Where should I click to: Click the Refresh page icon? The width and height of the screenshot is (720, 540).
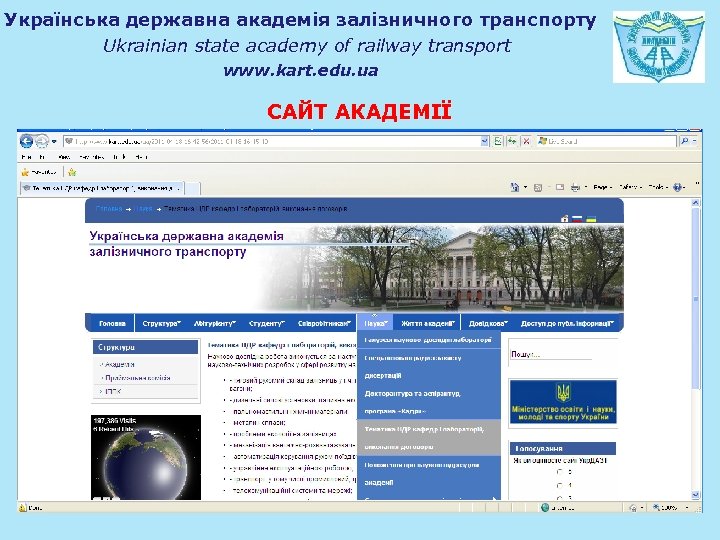pyautogui.click(x=512, y=141)
